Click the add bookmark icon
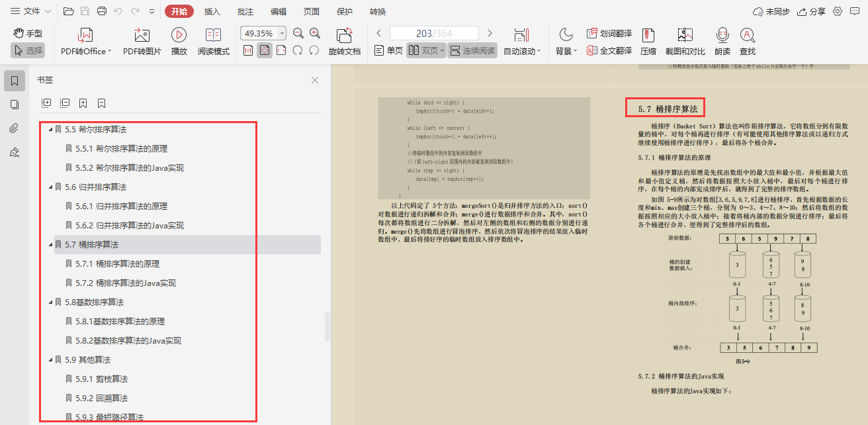Viewport: 868px width, 425px height. point(83,103)
